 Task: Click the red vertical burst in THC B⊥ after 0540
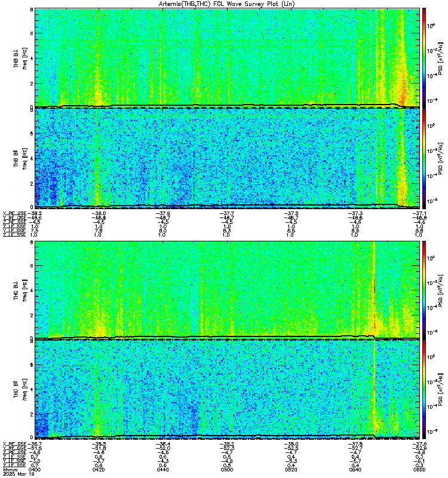(x=375, y=290)
